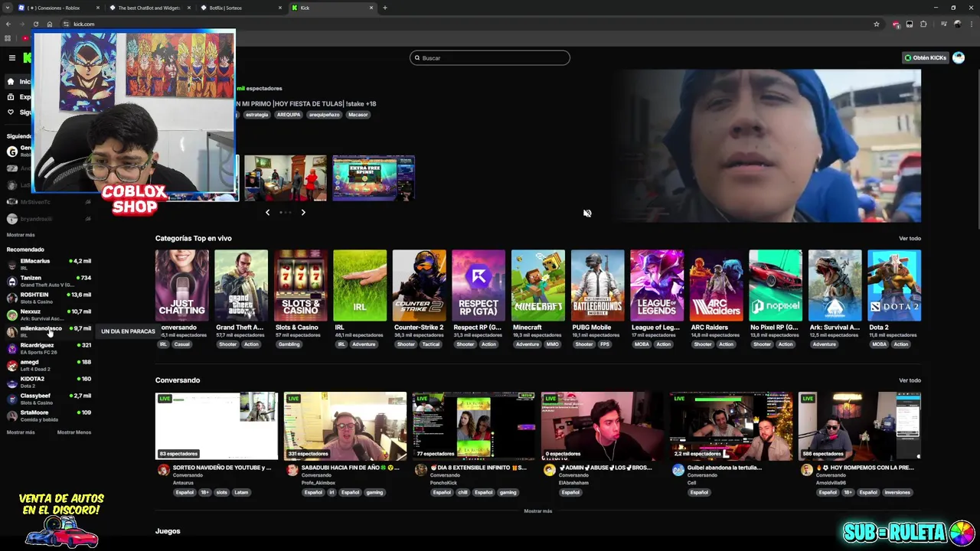The image size is (980, 551).
Task: Open the Profe_Akimbox live stream thumbnail
Action: (345, 425)
